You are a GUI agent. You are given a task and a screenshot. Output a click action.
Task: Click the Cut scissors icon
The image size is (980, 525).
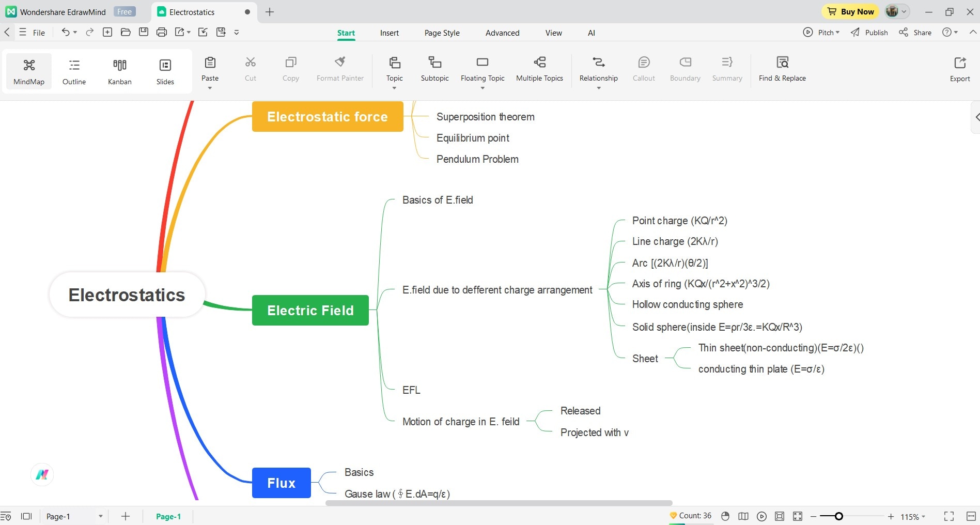click(x=250, y=63)
